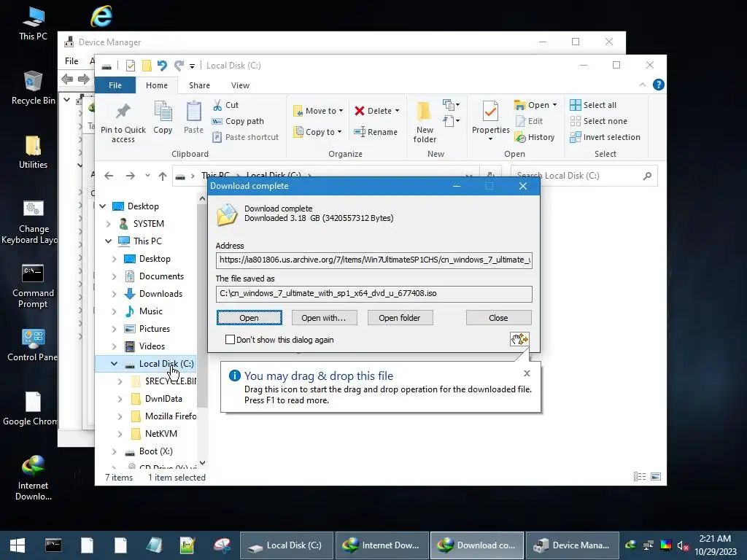Image resolution: width=747 pixels, height=560 pixels.
Task: Click the back arrow in Explorer navigation
Action: 109,176
